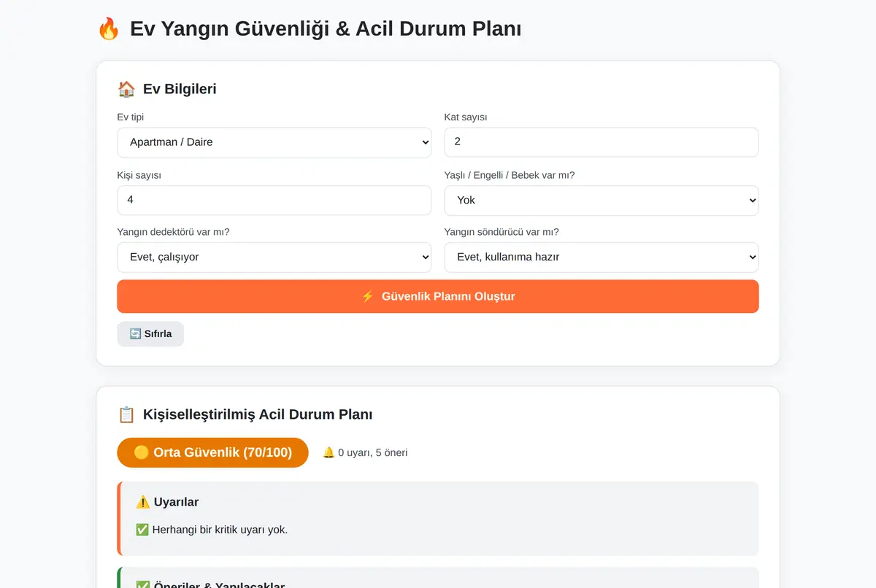
Task: Click the Kat sayısı input field
Action: (602, 142)
